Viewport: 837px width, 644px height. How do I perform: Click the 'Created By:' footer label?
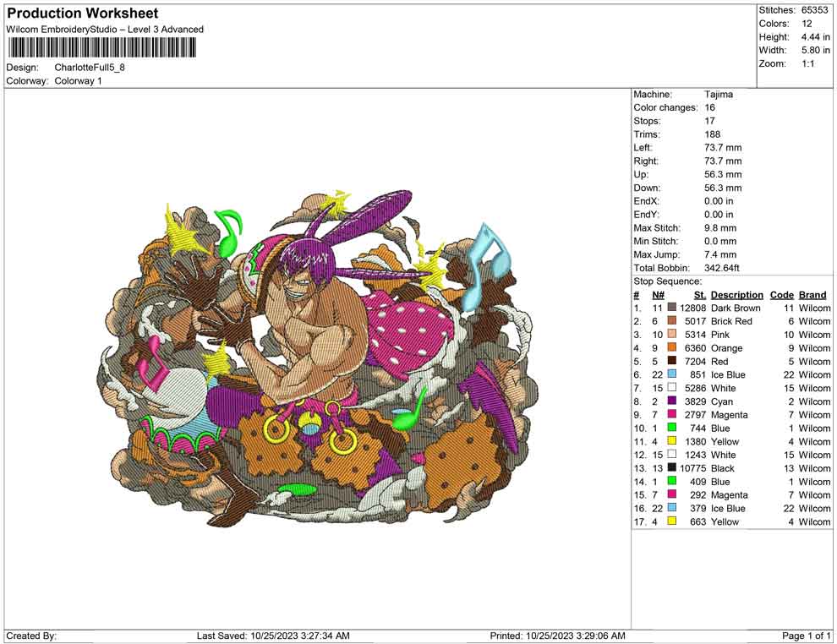(x=31, y=636)
